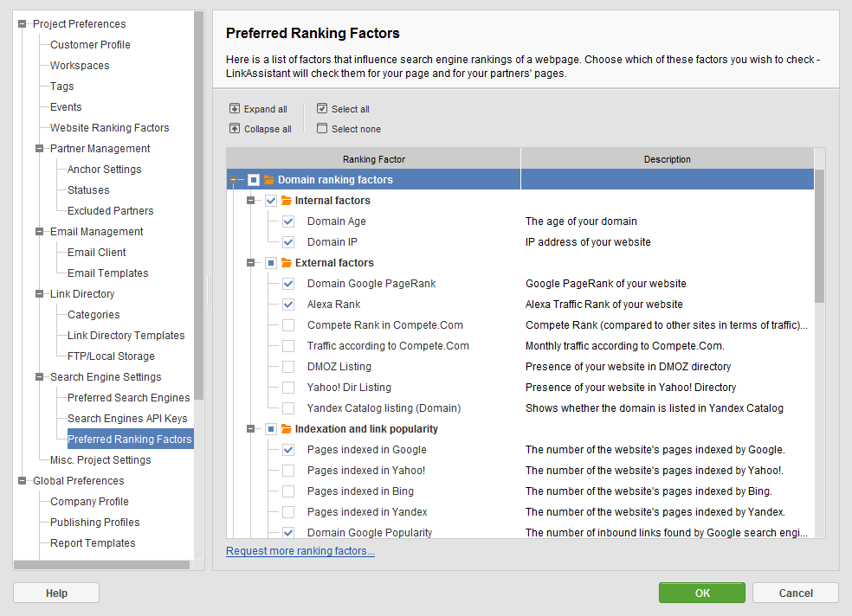Toggle Indexation and link popularity checkbox
Screen dimensions: 852x616
(271, 429)
